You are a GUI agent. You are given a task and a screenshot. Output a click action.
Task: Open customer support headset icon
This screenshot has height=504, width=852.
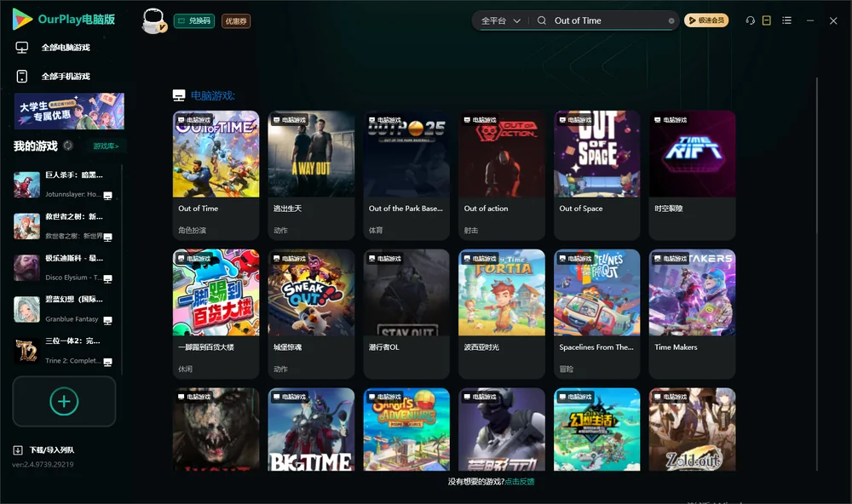tap(751, 20)
